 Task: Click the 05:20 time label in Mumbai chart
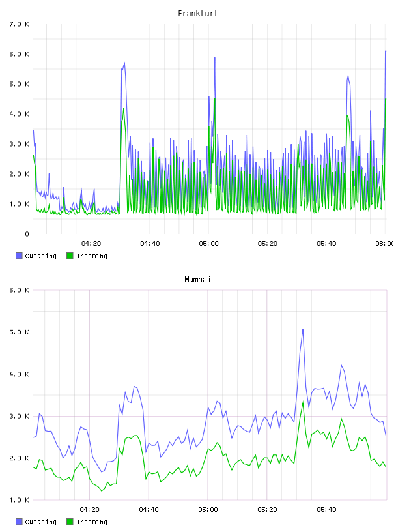267,510
